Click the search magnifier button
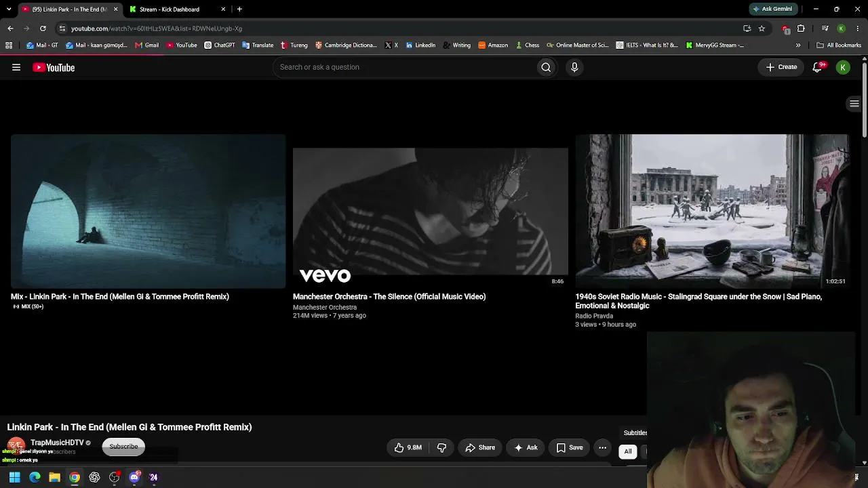Viewport: 868px width, 488px height. pos(546,67)
